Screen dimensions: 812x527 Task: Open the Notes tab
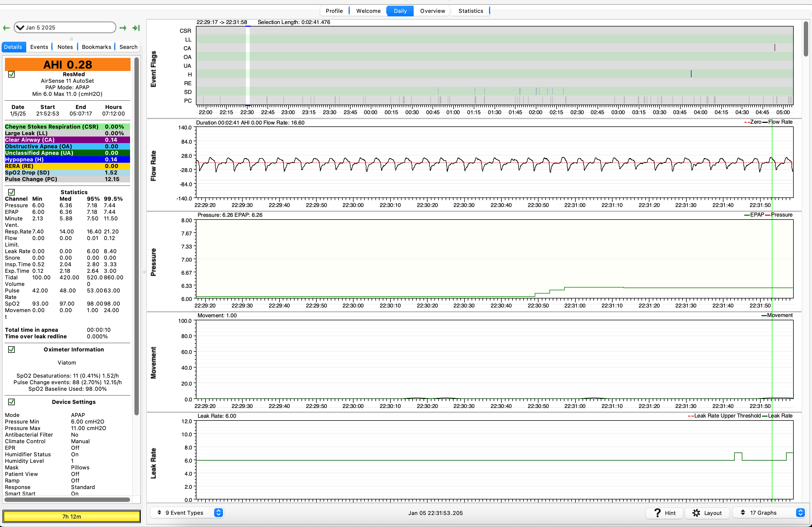[65, 47]
